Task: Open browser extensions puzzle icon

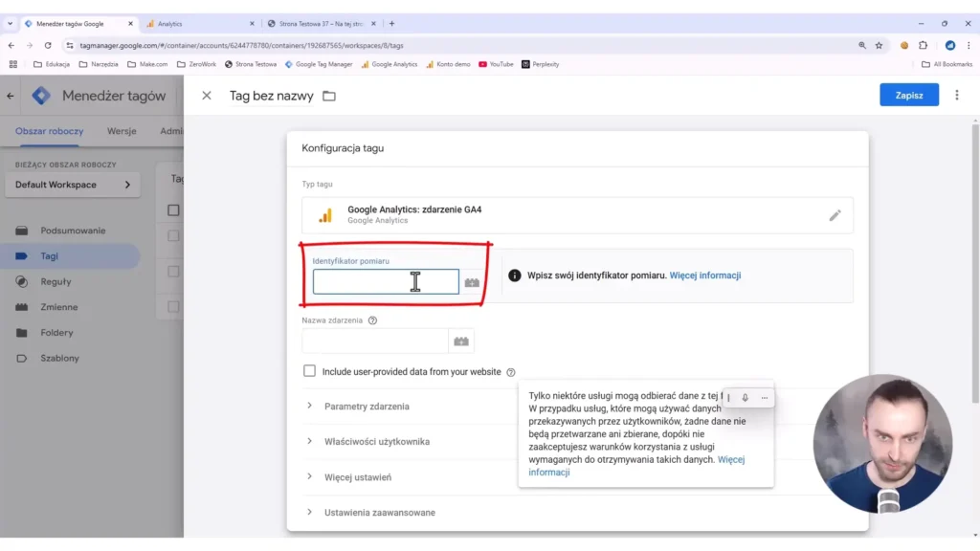Action: coord(924,45)
